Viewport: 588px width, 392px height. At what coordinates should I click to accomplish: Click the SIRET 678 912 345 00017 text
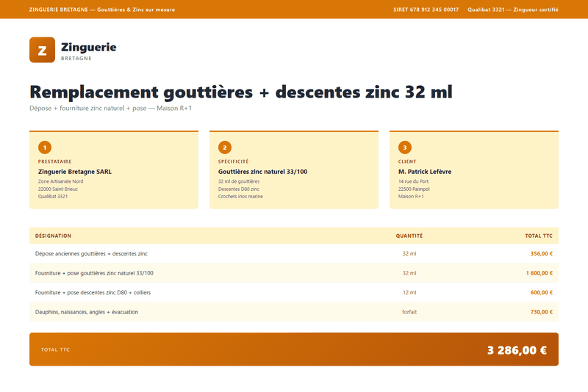[x=426, y=10]
